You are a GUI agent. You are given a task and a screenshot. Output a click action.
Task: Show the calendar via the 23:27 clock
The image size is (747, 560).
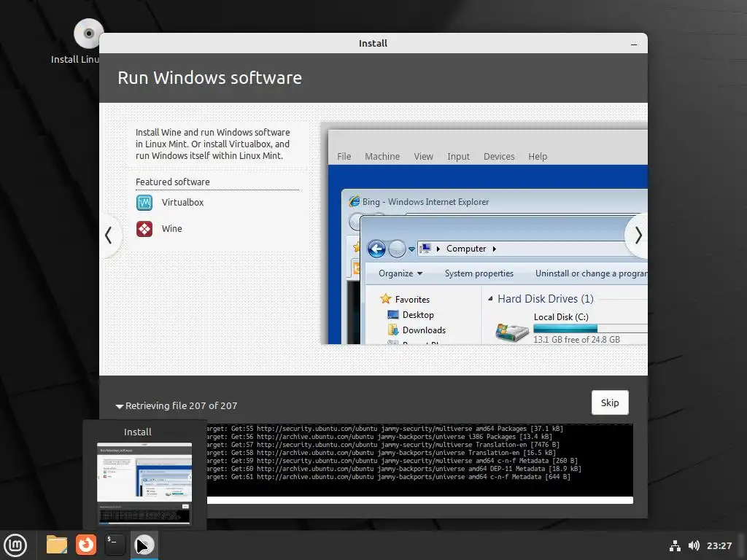(x=719, y=545)
